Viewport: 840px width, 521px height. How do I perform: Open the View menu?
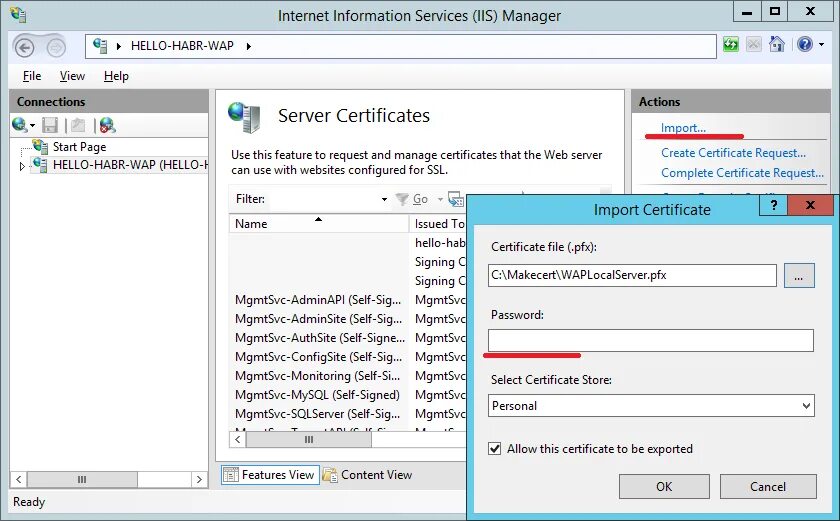(72, 76)
